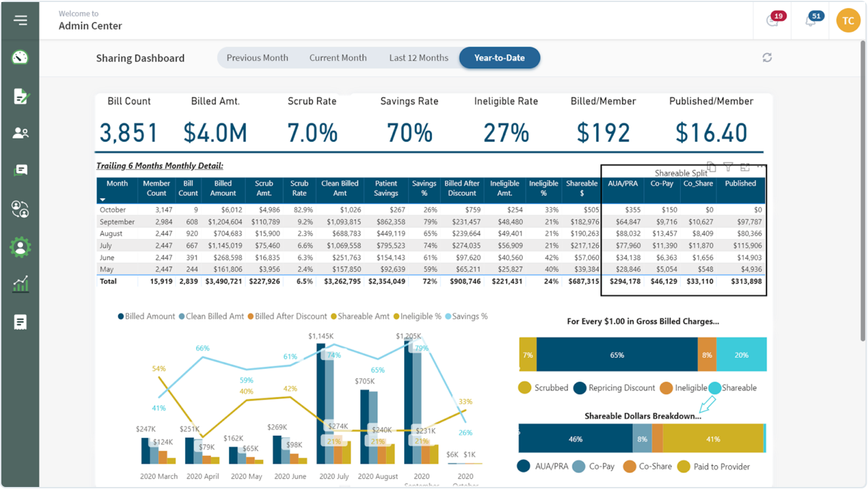Viewport: 868px width, 489px height.
Task: Click the Co-Pay column header
Action: coord(662,190)
